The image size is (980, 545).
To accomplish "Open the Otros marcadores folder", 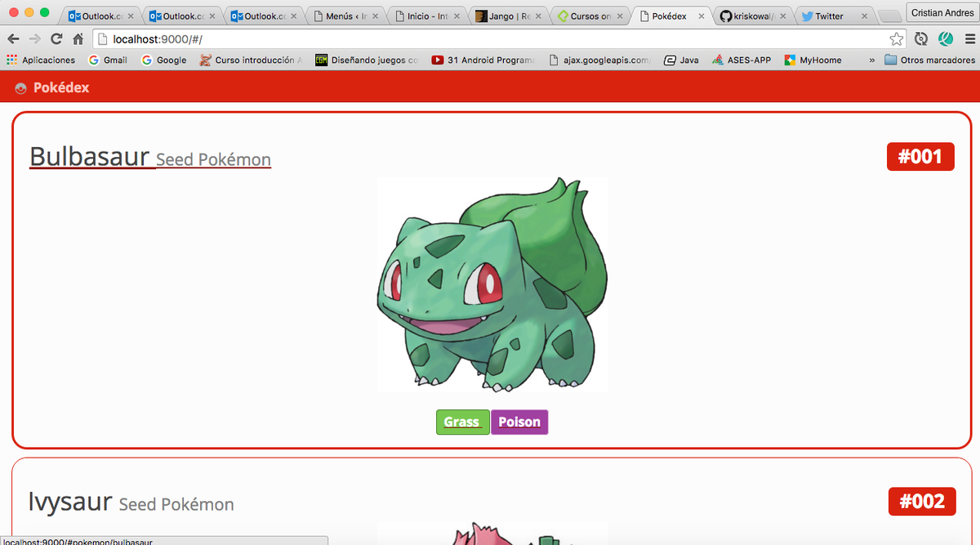I will coord(929,60).
